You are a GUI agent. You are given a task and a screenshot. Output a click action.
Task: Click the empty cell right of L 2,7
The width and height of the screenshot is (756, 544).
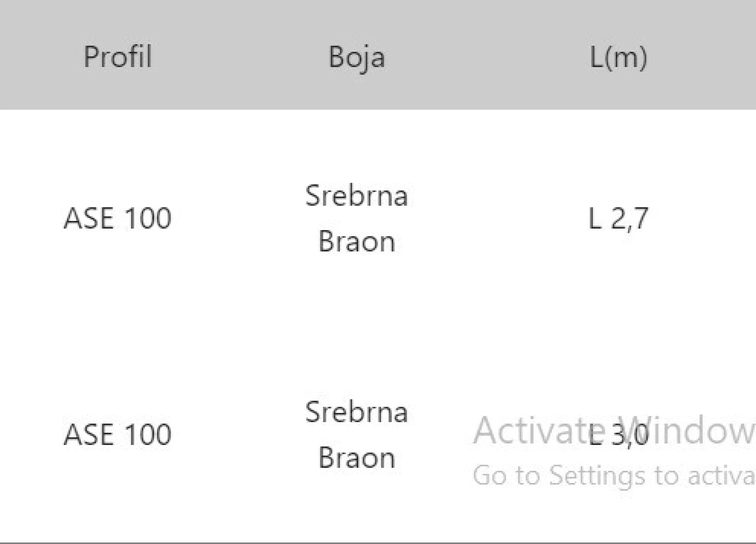click(x=703, y=218)
